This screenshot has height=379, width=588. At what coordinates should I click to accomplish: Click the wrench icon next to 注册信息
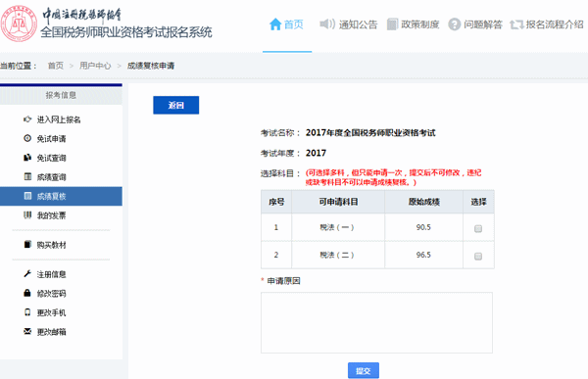coord(27,274)
